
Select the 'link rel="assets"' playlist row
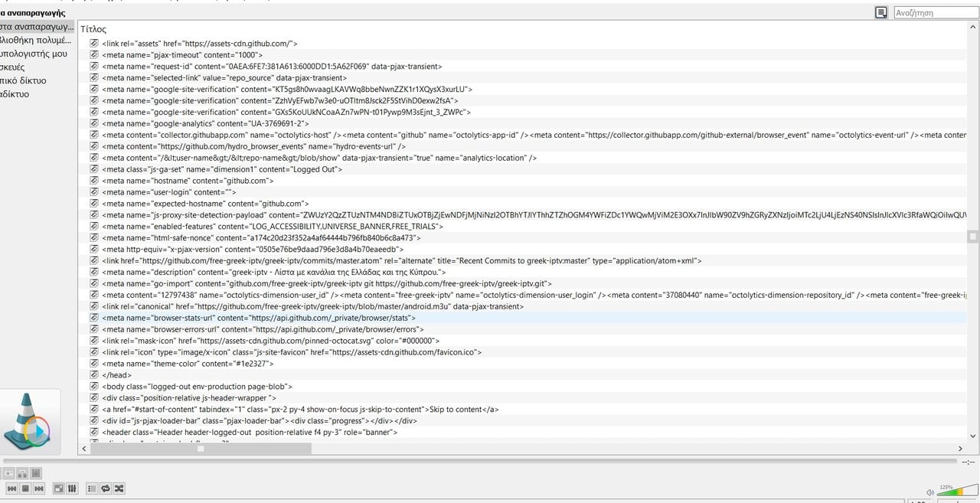tap(523, 44)
